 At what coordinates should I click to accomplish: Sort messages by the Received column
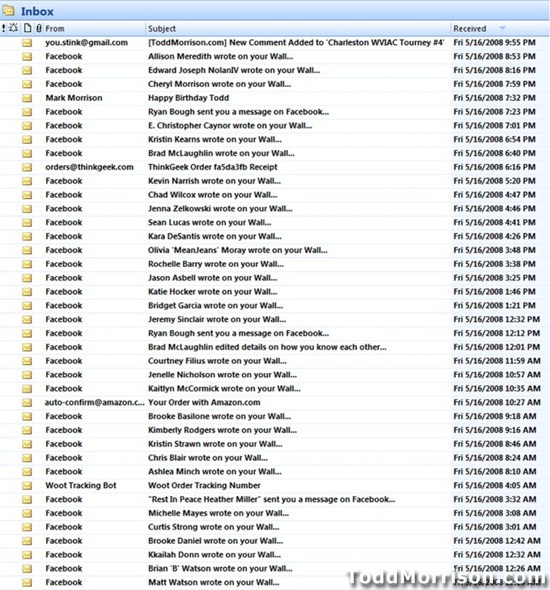tap(469, 29)
